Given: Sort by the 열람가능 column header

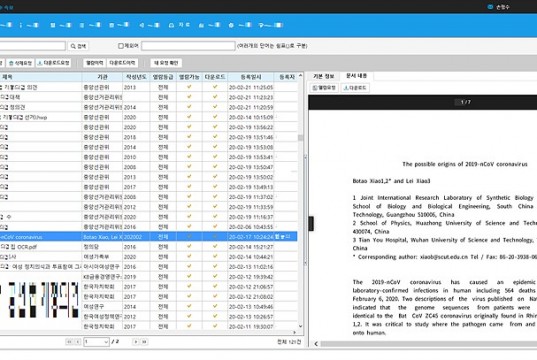Looking at the screenshot, I should tap(189, 77).
